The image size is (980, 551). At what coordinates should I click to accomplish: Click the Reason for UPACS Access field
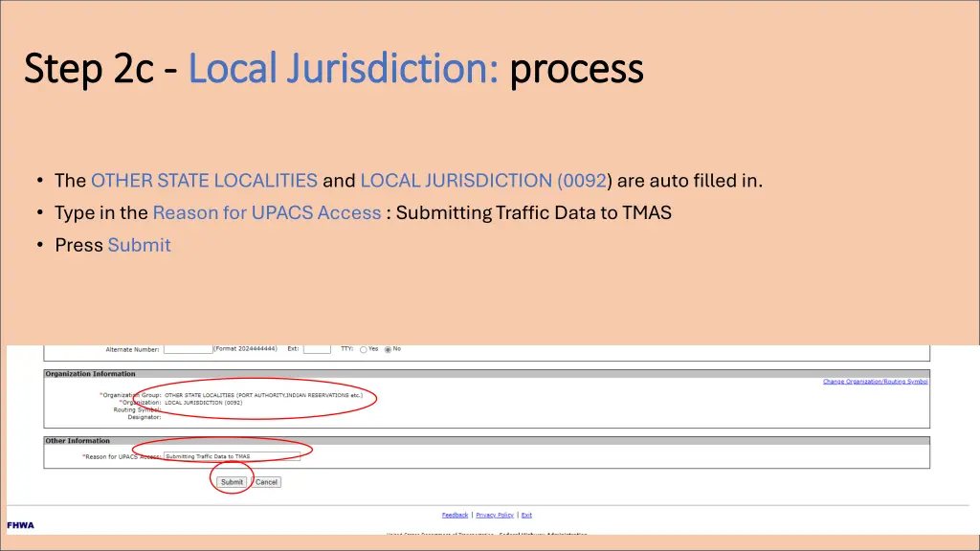pos(232,456)
